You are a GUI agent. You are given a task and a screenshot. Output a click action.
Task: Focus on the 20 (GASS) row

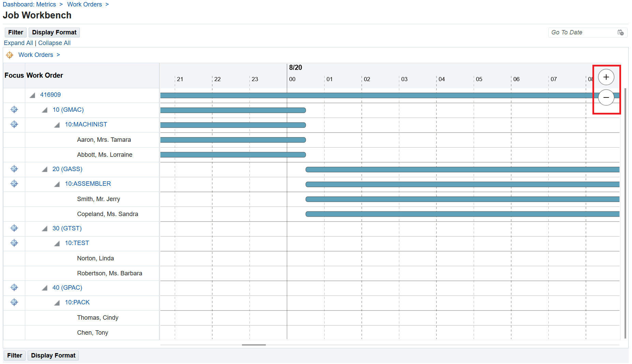click(x=14, y=169)
